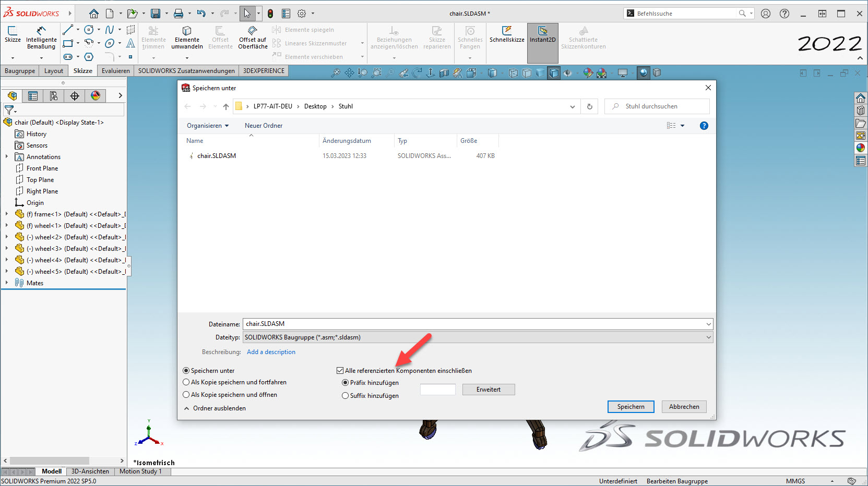
Task: Expand the Annotations tree node
Action: coord(6,156)
